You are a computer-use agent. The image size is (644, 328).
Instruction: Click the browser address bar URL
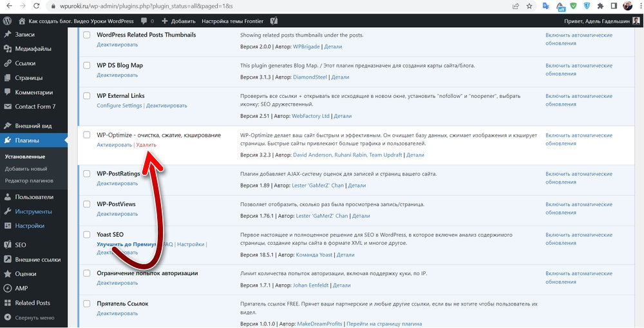point(147,6)
